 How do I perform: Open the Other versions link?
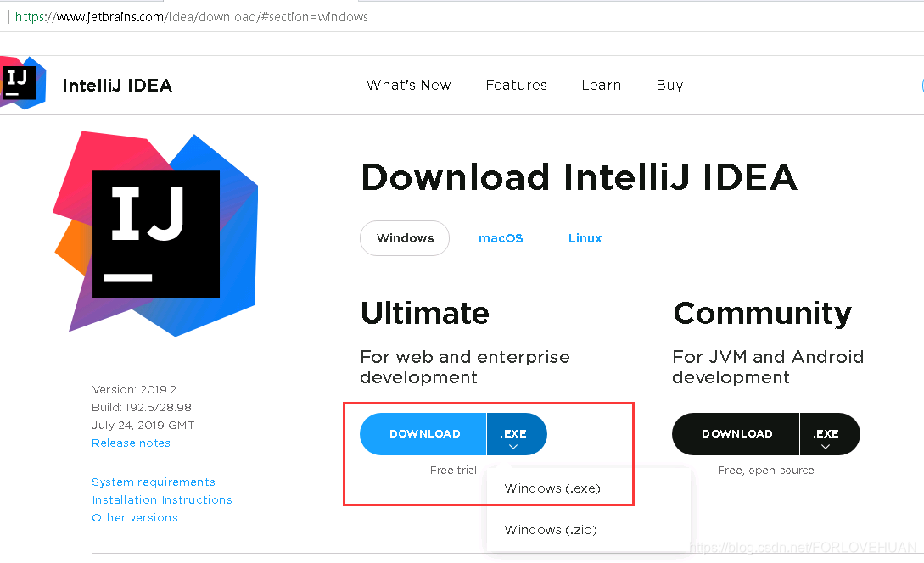coord(135,518)
